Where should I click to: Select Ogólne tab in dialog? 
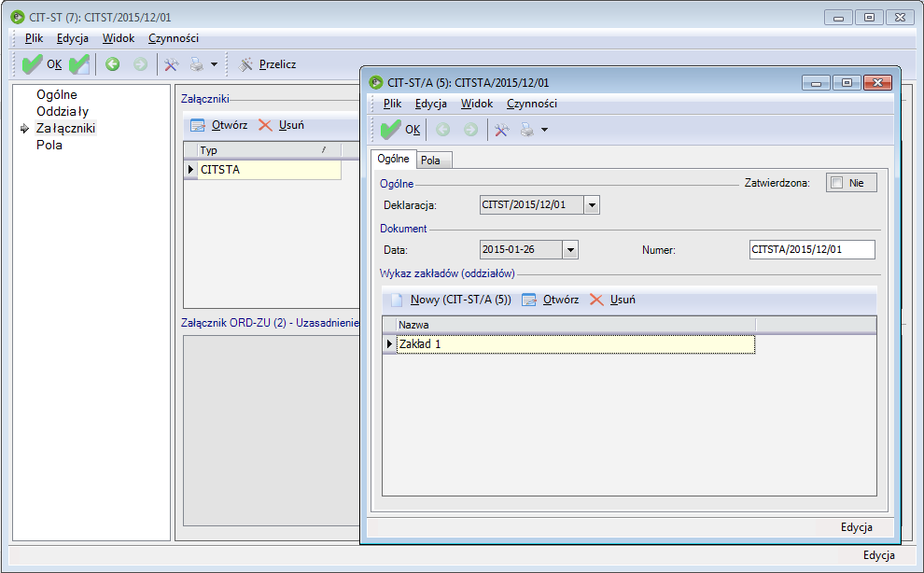coord(393,159)
